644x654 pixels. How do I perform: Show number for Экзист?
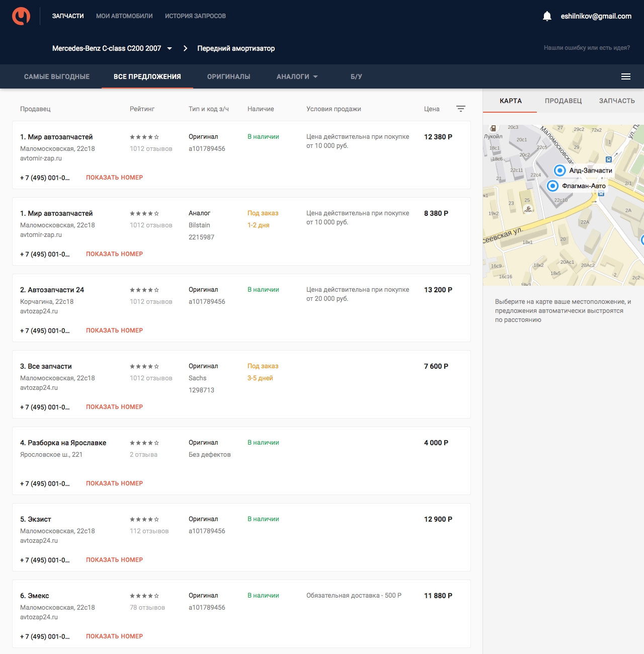click(114, 560)
